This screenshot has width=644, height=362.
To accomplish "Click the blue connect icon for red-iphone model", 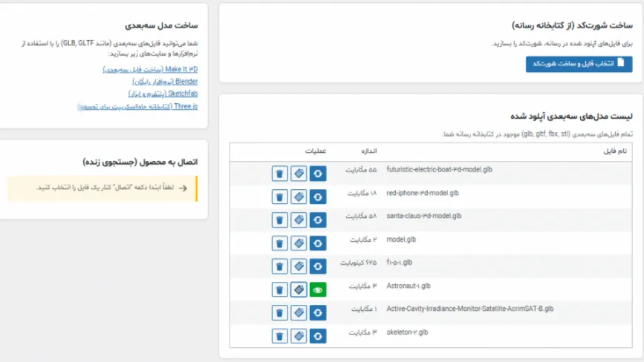I will pos(317,197).
